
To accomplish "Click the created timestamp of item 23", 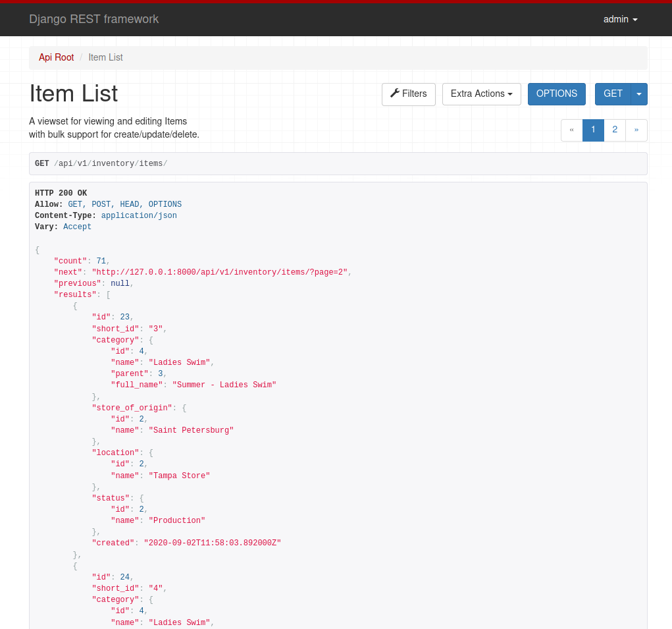I will pyautogui.click(x=212, y=543).
